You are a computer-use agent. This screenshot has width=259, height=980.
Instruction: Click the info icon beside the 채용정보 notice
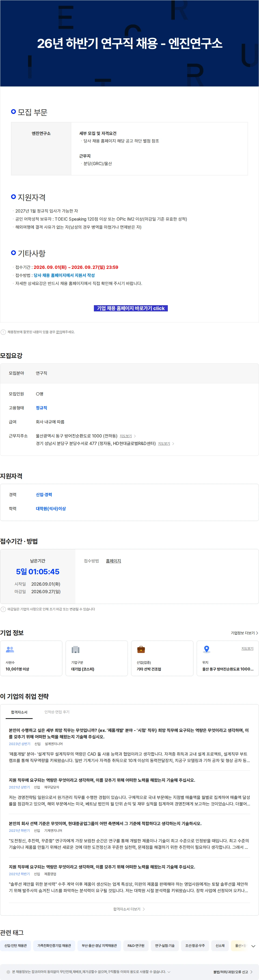pyautogui.click(x=4, y=332)
